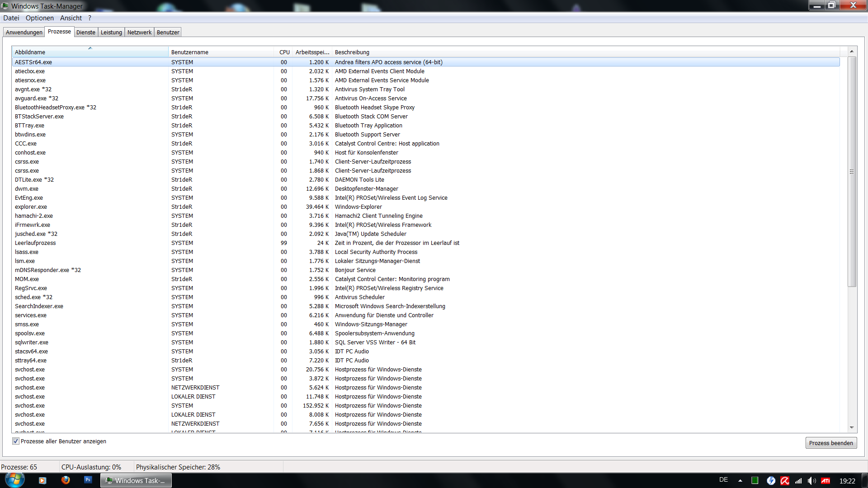The image size is (868, 488).
Task: Click the 19:22 taskbar clock
Action: pos(847,481)
